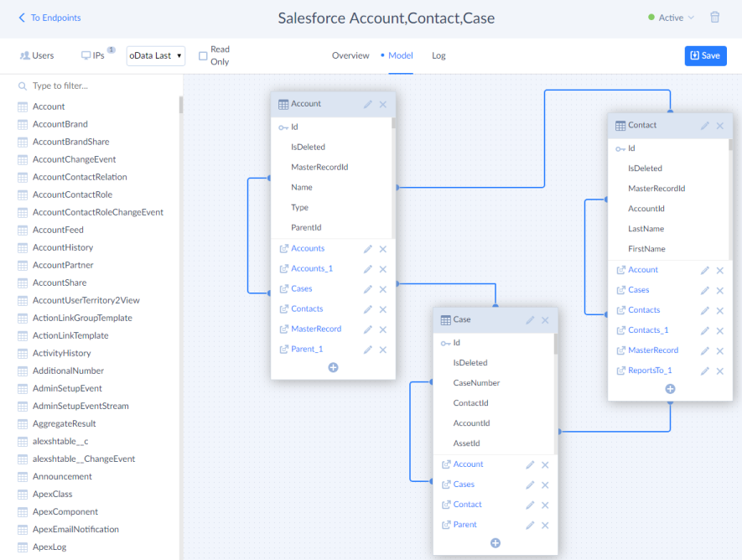Select the Model tab
Image resolution: width=742 pixels, height=560 pixels.
[x=400, y=55]
